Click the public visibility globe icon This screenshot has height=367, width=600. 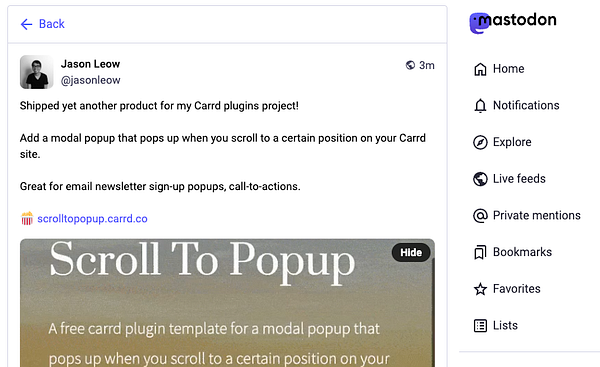coord(410,65)
